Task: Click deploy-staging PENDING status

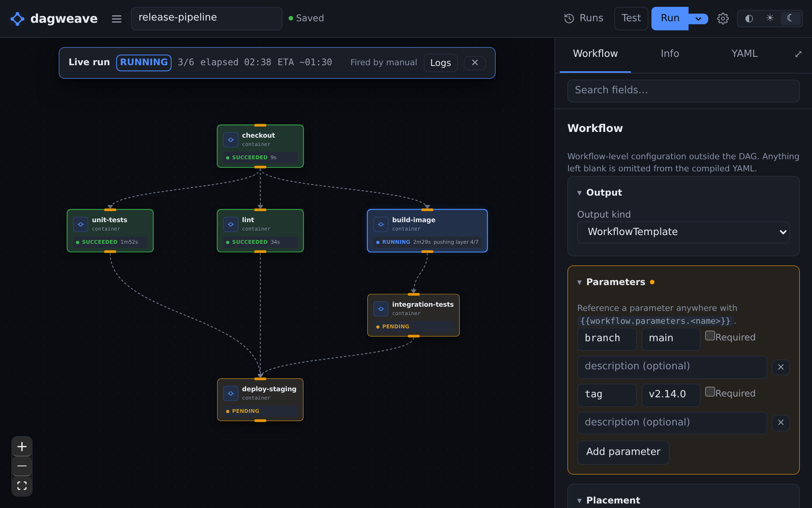Action: [260, 411]
